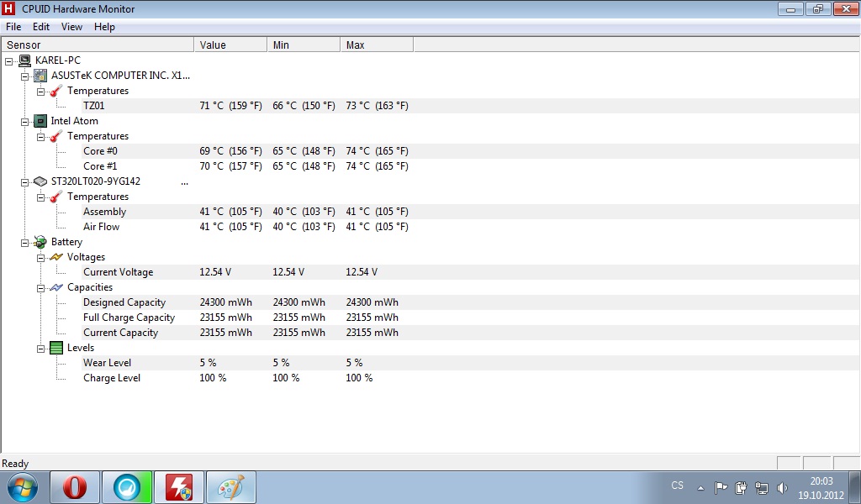Collapse the ASUSTeK COMPUTER INC. node
The width and height of the screenshot is (861, 504).
pos(24,76)
